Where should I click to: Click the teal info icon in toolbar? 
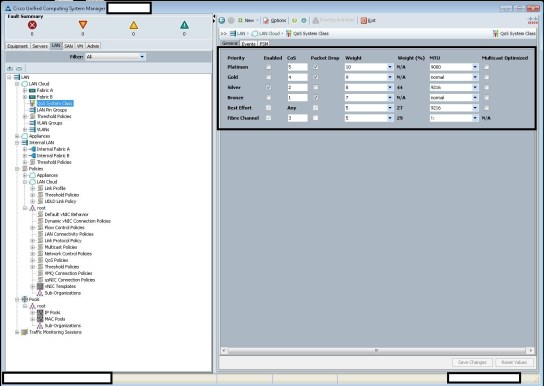pyautogui.click(x=304, y=20)
